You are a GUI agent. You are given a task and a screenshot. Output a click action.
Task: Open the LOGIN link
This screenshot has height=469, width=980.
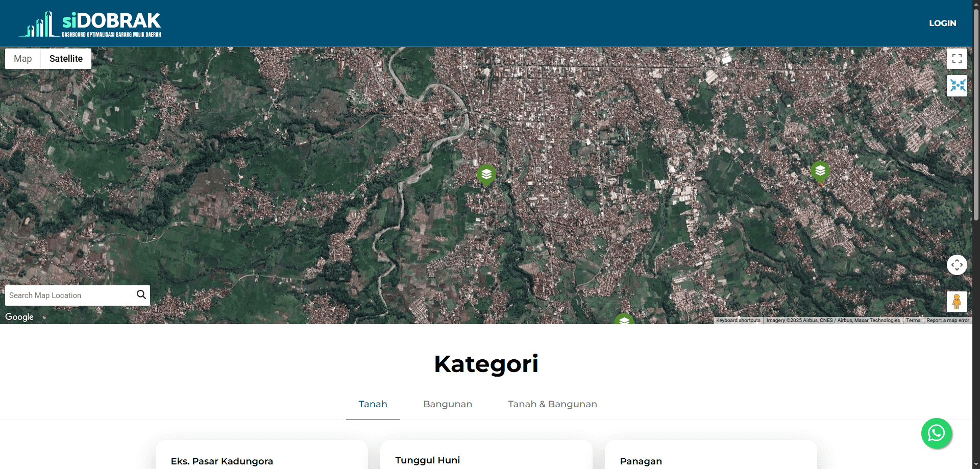[x=942, y=23]
